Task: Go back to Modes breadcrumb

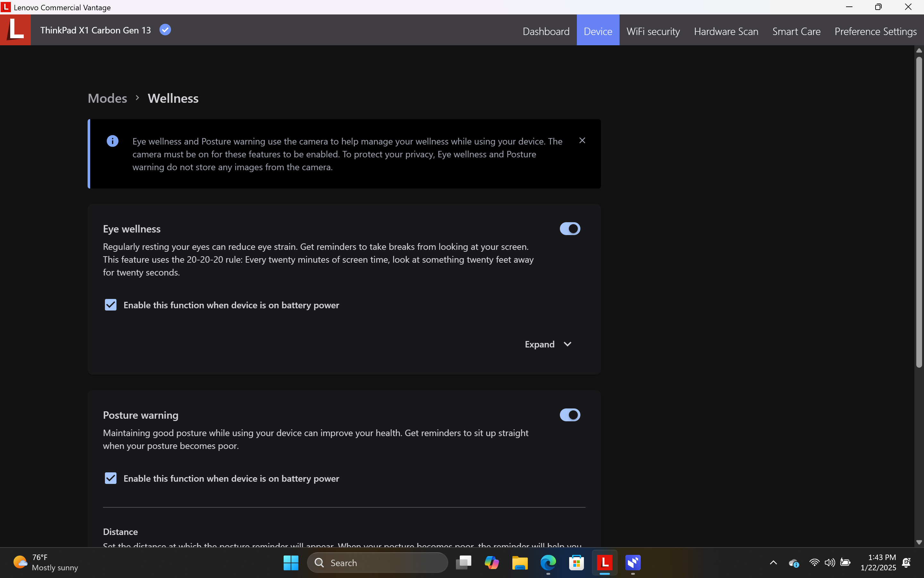Action: click(107, 98)
